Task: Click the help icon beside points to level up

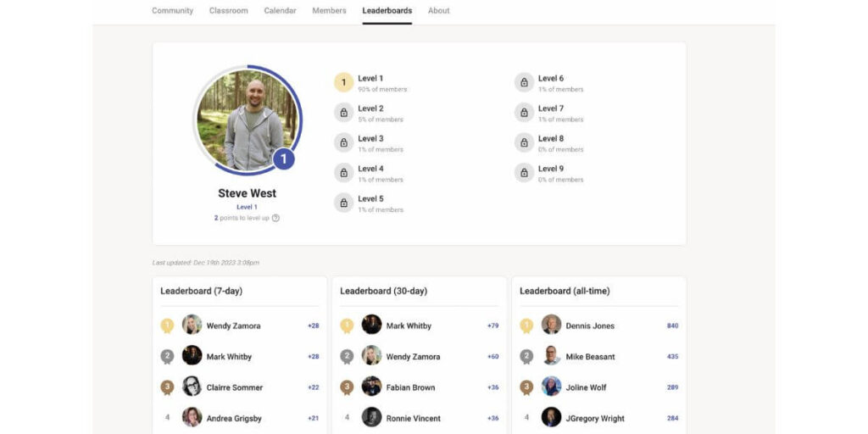Action: pos(275,218)
